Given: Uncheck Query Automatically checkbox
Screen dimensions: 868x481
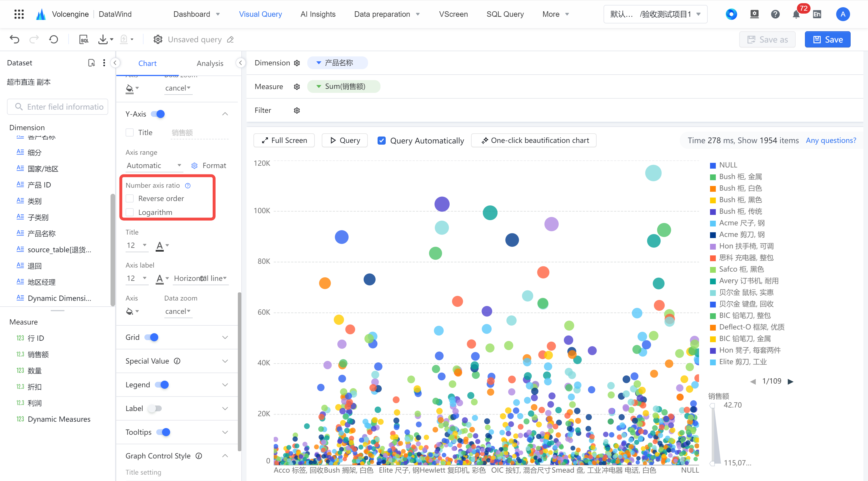Looking at the screenshot, I should [381, 141].
